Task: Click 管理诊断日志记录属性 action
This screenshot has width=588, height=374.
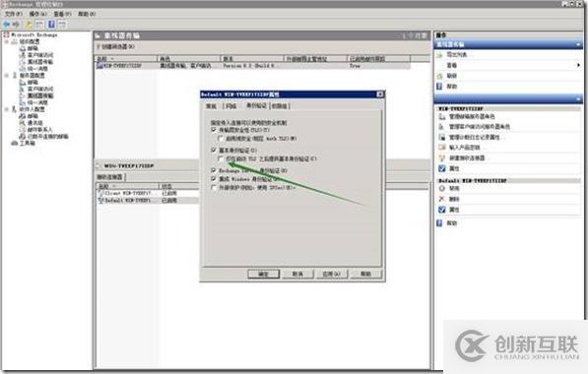Action: 475,137
